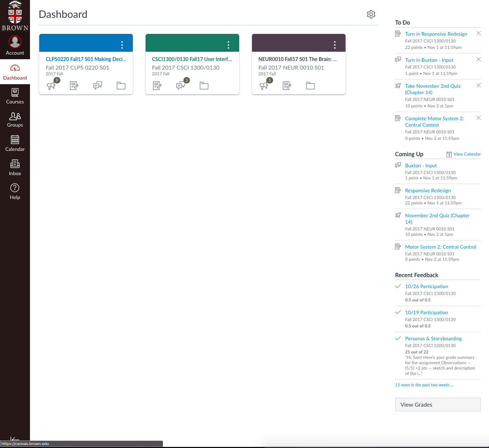The width and height of the screenshot is (489, 448).
Task: Open the kebab menu on the CSCI1300 card
Action: pos(228,44)
